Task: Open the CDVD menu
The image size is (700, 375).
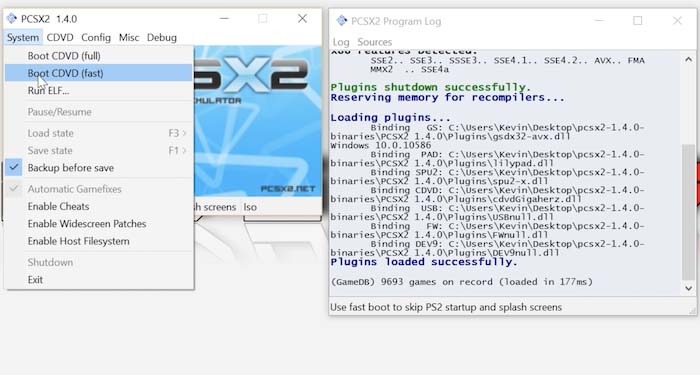Action: coord(60,38)
